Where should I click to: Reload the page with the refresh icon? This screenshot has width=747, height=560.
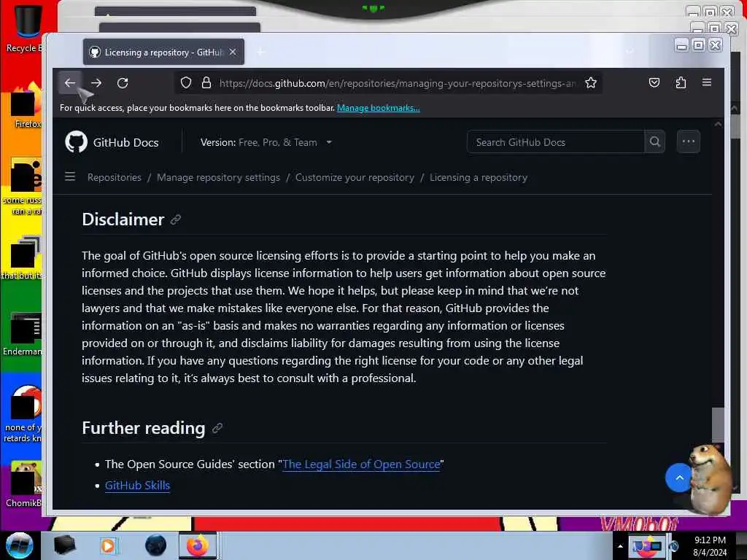click(123, 83)
